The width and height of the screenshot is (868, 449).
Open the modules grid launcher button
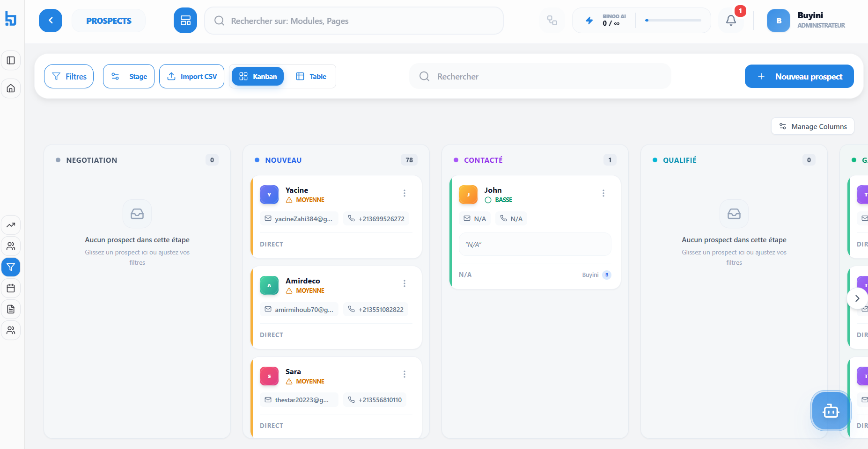click(x=185, y=21)
